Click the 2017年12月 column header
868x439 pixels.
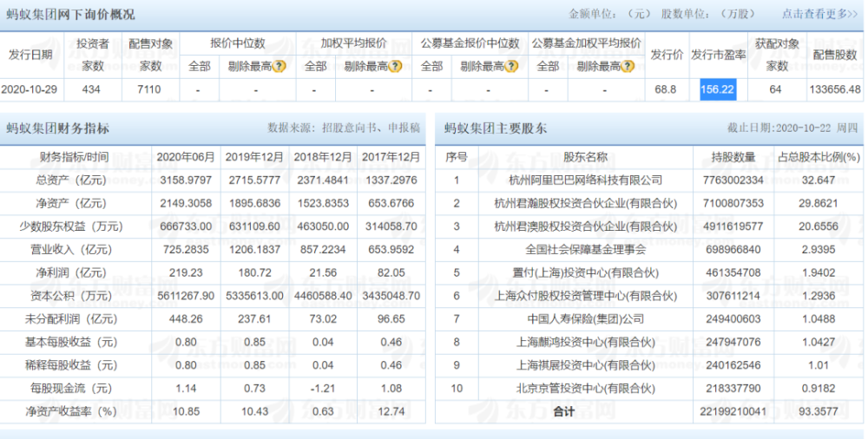coord(391,157)
